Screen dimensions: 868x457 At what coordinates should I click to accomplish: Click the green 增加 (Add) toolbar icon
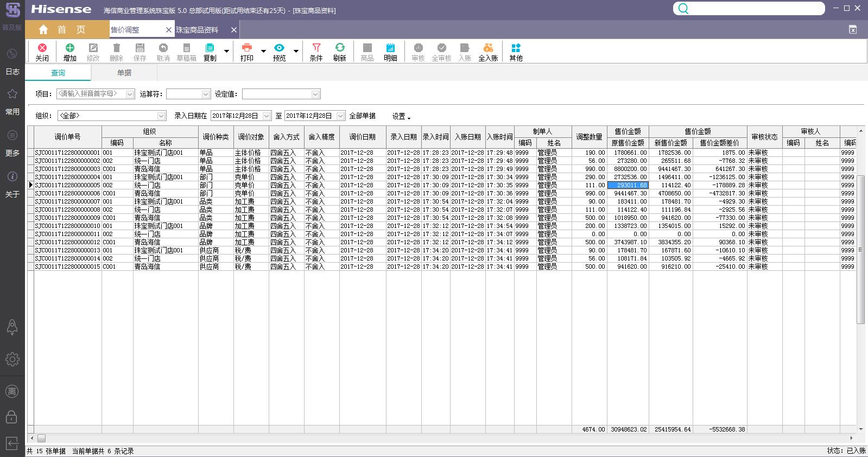pyautogui.click(x=69, y=52)
